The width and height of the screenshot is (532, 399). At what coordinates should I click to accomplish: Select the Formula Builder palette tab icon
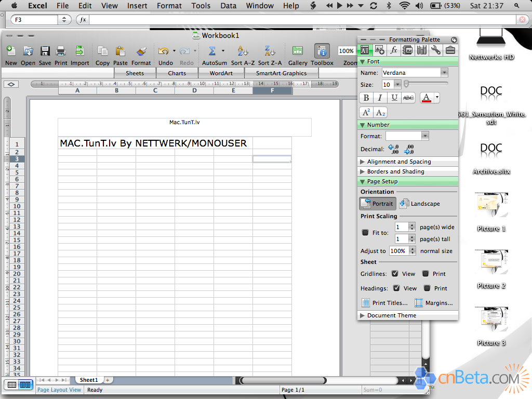(x=394, y=50)
